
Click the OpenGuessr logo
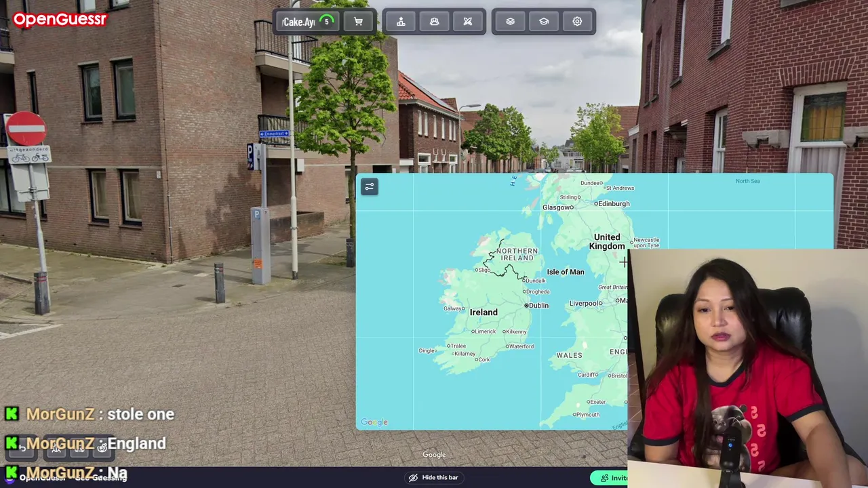click(60, 20)
